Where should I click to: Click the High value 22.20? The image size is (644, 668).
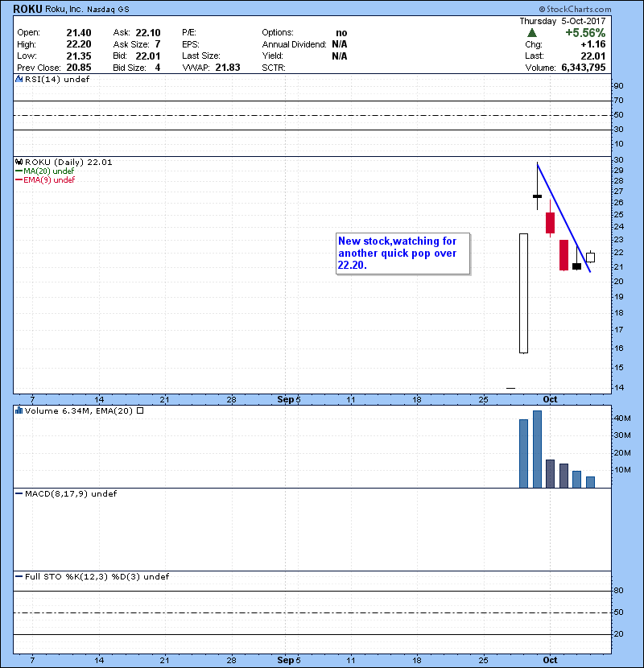[x=79, y=44]
